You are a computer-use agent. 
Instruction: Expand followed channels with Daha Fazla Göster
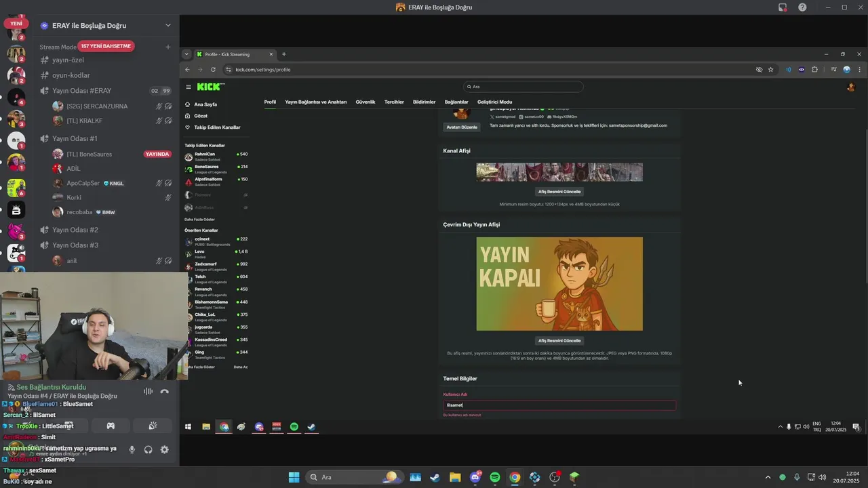(199, 220)
